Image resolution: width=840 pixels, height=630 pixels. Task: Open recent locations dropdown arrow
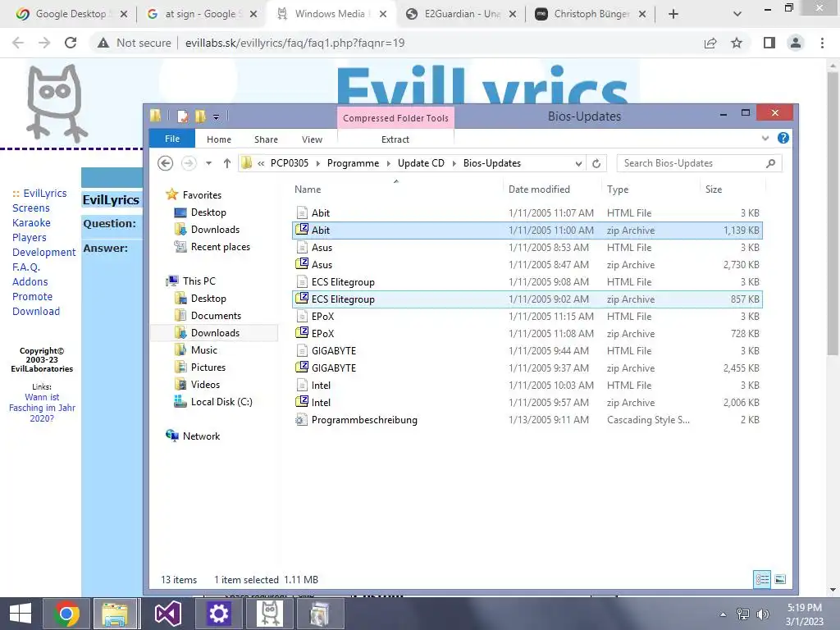point(208,163)
